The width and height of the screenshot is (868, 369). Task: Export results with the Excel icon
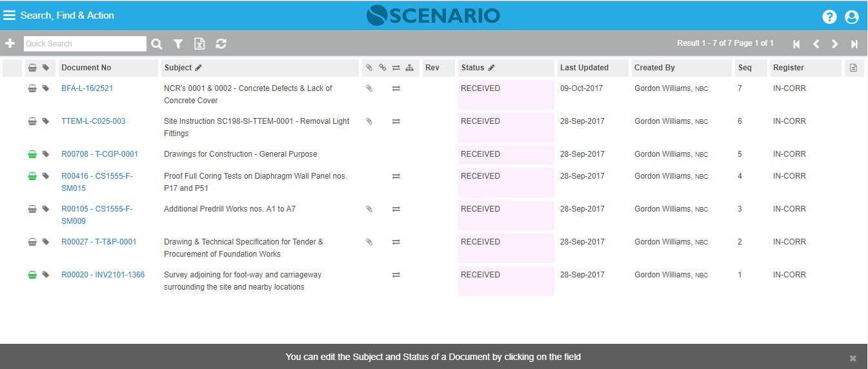click(x=199, y=44)
